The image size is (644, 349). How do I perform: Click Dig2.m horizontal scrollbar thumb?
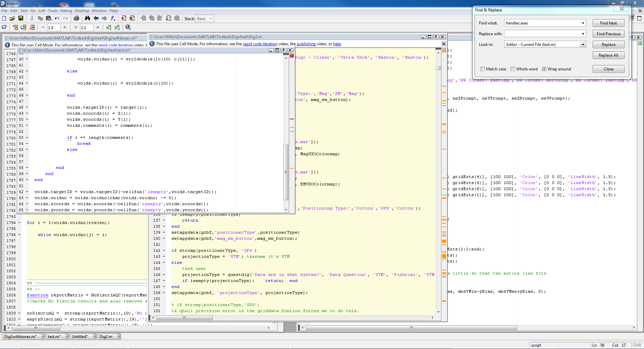(184, 317)
